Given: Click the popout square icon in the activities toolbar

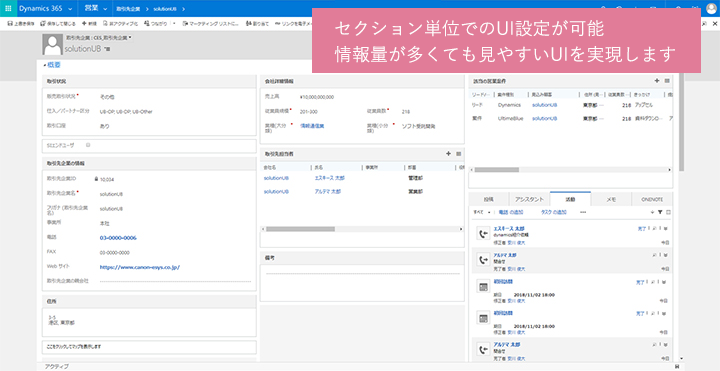Looking at the screenshot, I should (x=668, y=212).
